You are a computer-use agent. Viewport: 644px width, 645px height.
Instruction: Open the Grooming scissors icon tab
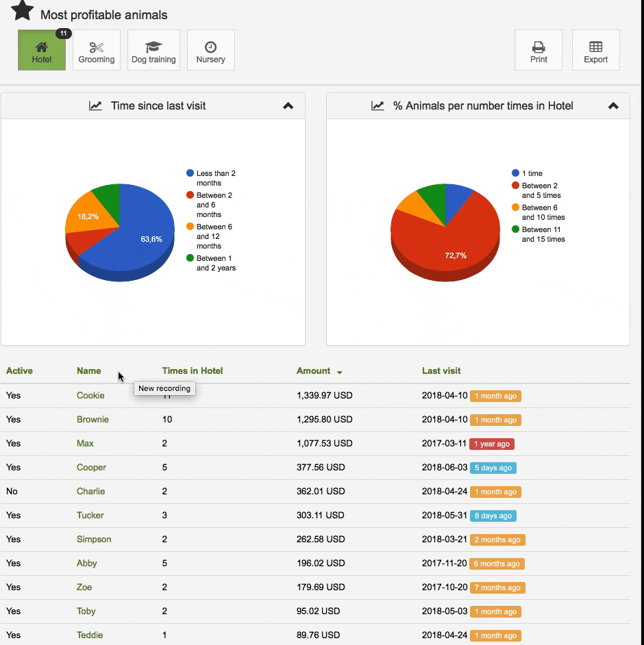click(97, 50)
